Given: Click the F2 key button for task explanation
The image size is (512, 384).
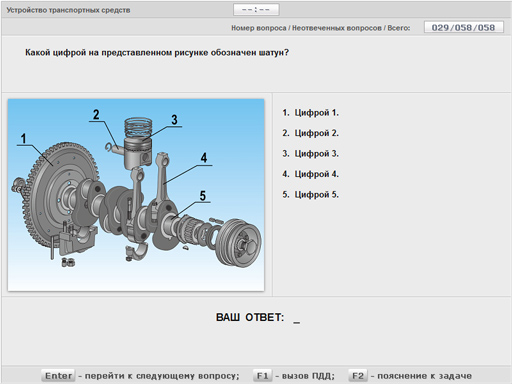Looking at the screenshot, I should (x=358, y=376).
